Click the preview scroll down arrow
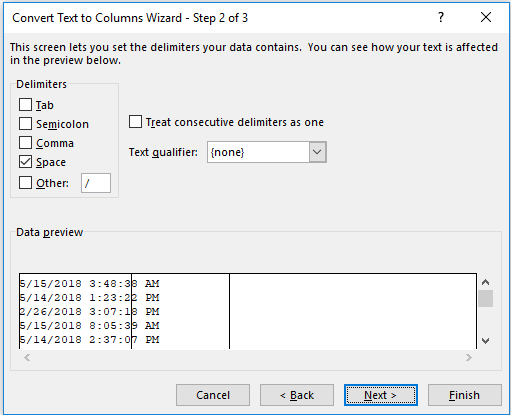The width and height of the screenshot is (511, 415). 486,341
